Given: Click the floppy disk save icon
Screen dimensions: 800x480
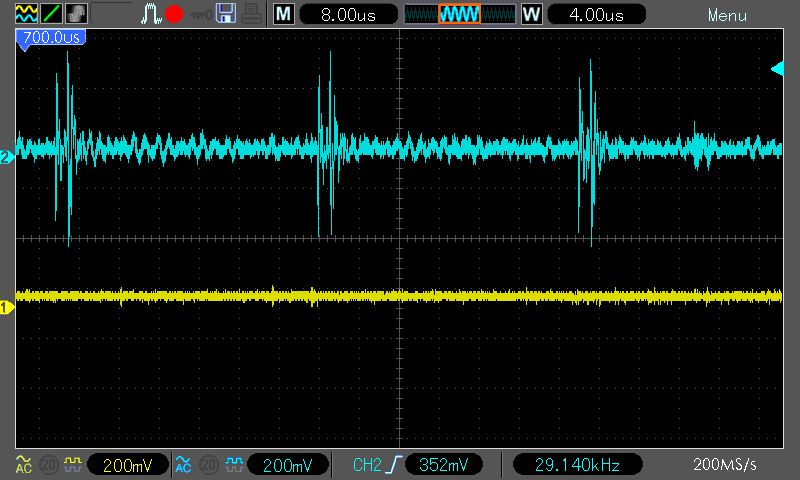Looking at the screenshot, I should tap(227, 15).
